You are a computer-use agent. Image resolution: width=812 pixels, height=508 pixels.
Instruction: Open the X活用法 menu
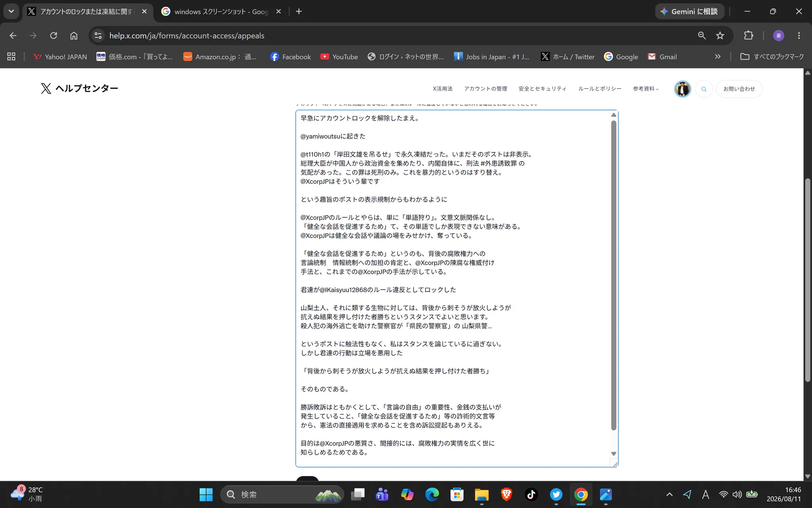[442, 89]
